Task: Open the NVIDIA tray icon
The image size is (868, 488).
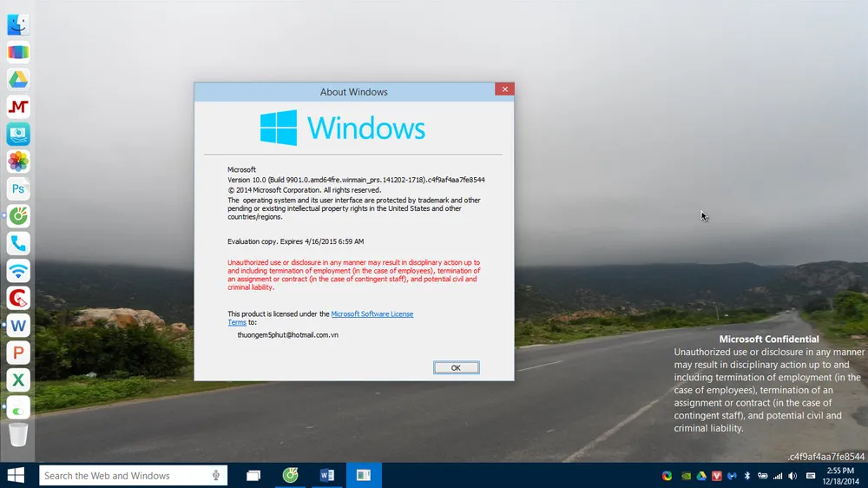Action: pyautogui.click(x=686, y=476)
